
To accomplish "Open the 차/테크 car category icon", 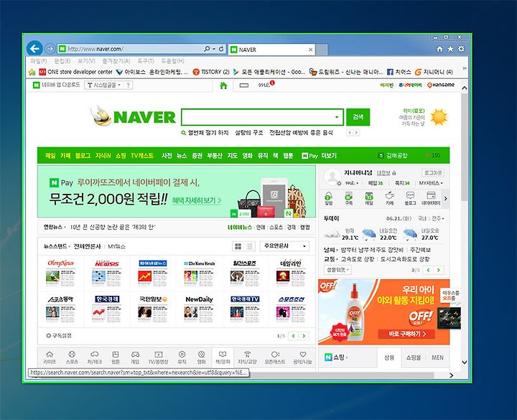I will pyautogui.click(x=94, y=358).
